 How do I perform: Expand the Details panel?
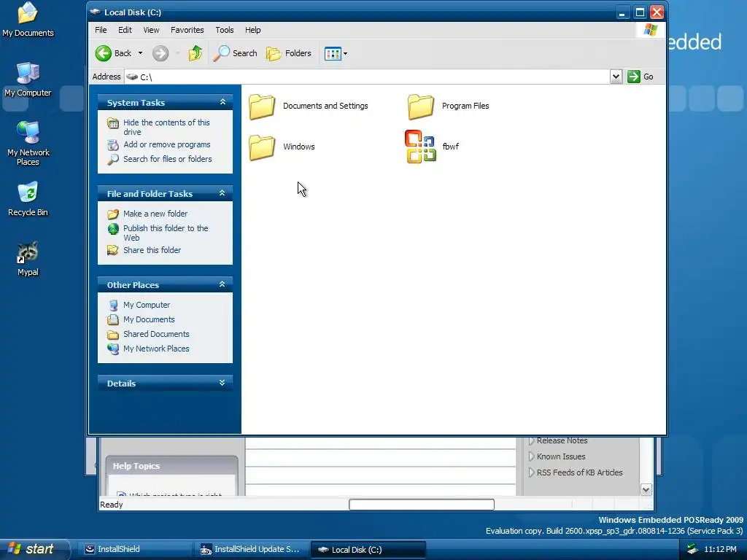tap(222, 383)
